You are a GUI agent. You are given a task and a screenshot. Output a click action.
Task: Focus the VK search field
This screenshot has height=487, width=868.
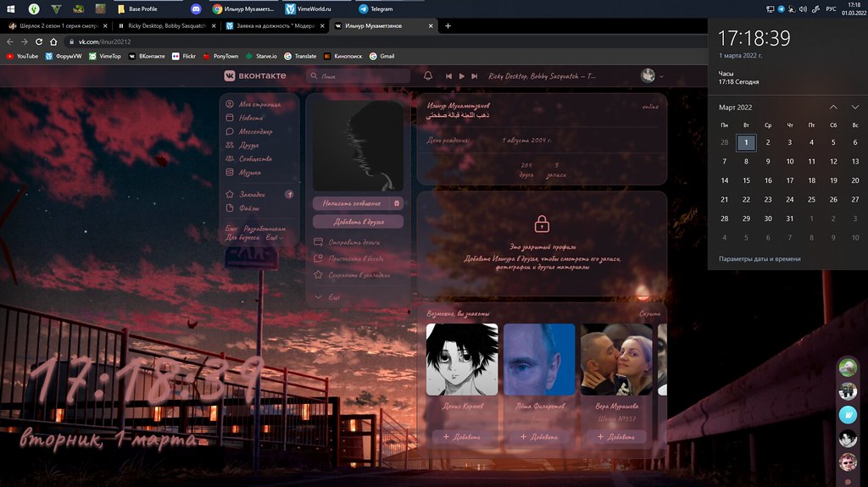click(364, 76)
